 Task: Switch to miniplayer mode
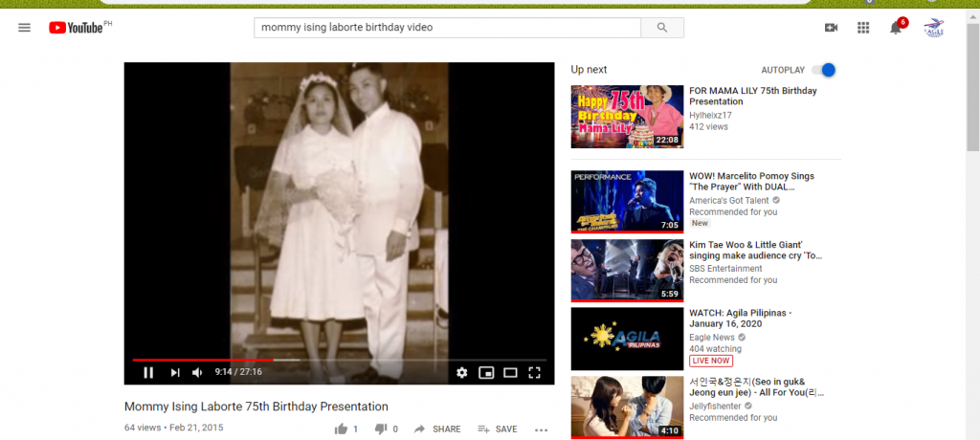tap(486, 372)
